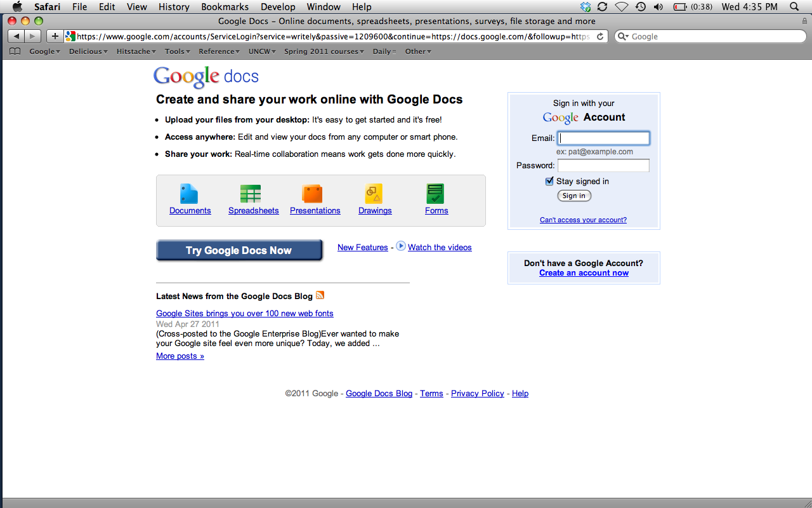Expand the Delicious bookmarks folder
This screenshot has height=508, width=812.
(88, 51)
